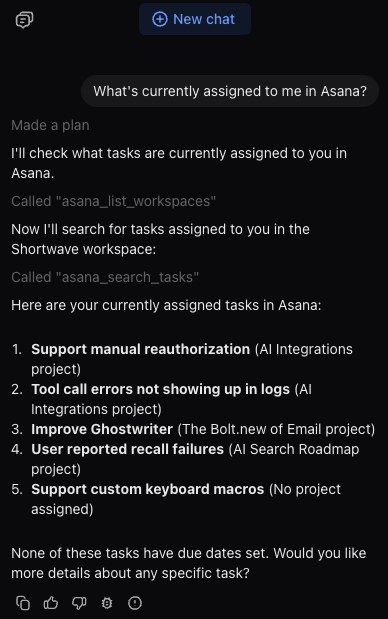Screen dimensions: 388x619
Task: Copy the response with copy icon
Action: (x=23, y=603)
